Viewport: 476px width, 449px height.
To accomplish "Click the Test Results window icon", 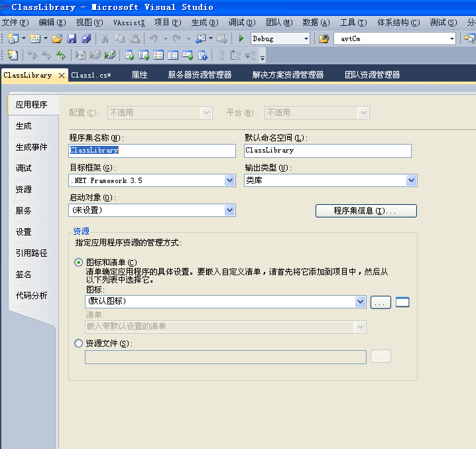I will pos(158,55).
